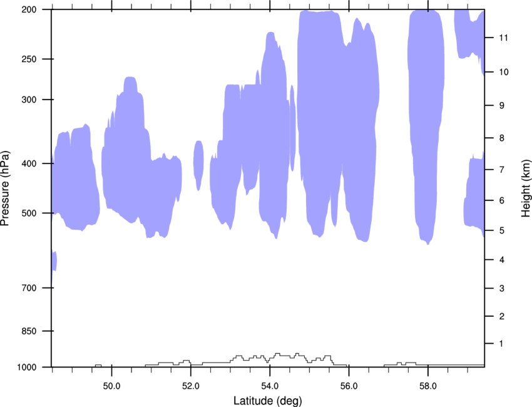Select the 850 pressure tick label
Image resolution: width=532 pixels, height=407 pixels.
29,331
